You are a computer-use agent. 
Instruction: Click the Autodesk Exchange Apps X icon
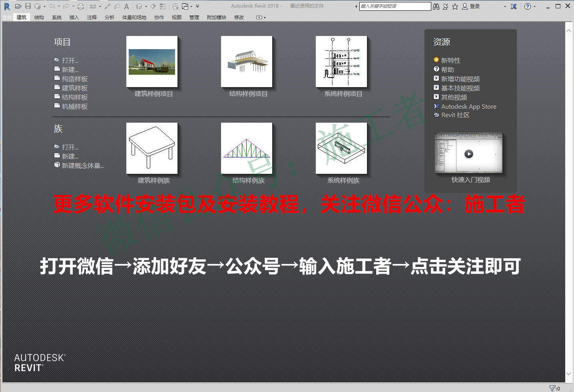tap(514, 6)
